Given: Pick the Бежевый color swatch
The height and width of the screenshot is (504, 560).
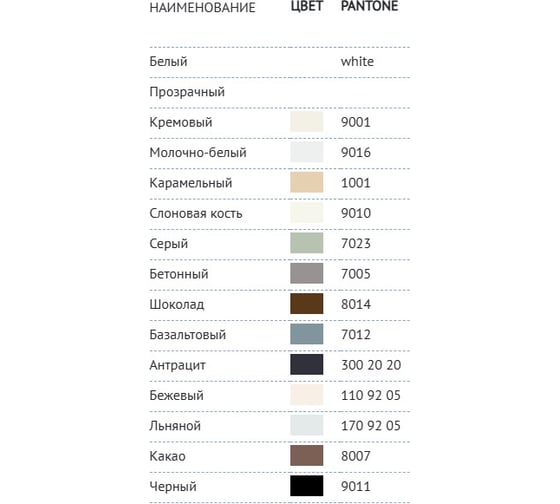Looking at the screenshot, I should pos(306,395).
